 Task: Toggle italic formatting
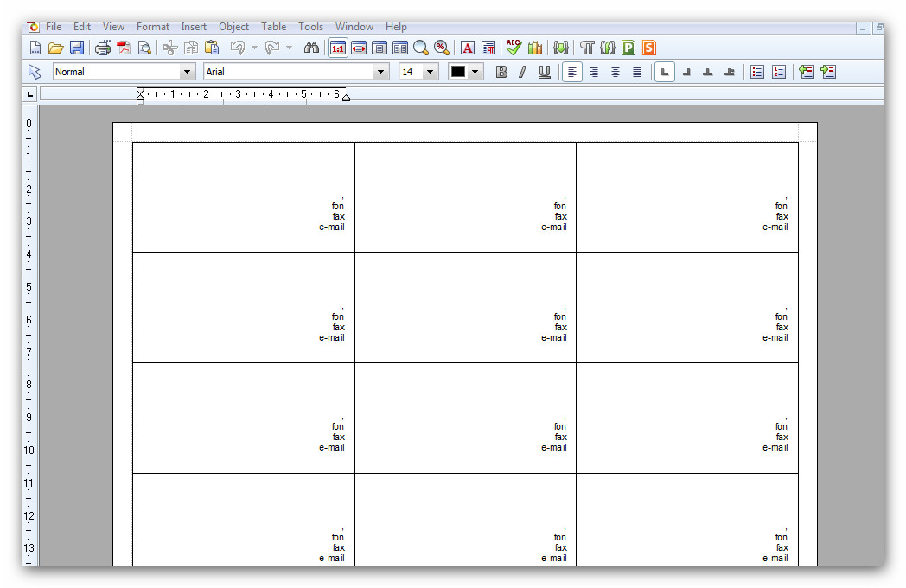click(522, 72)
